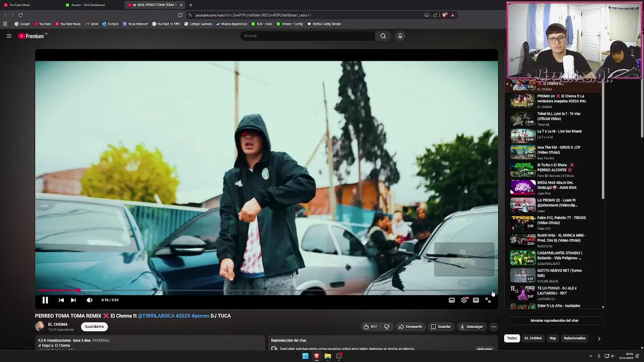Open the browser apps grid icon
644x362 pixels.
click(x=5, y=24)
